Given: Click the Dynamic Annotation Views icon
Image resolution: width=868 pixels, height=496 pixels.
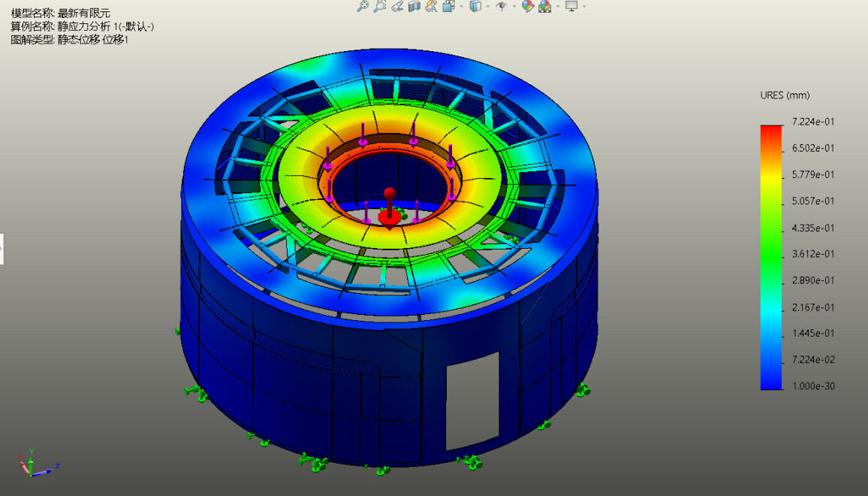Looking at the screenshot, I should click(x=431, y=6).
